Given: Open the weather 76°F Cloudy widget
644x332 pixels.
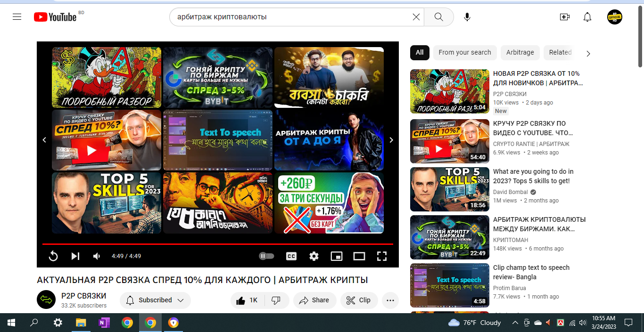Looking at the screenshot, I should (x=474, y=323).
